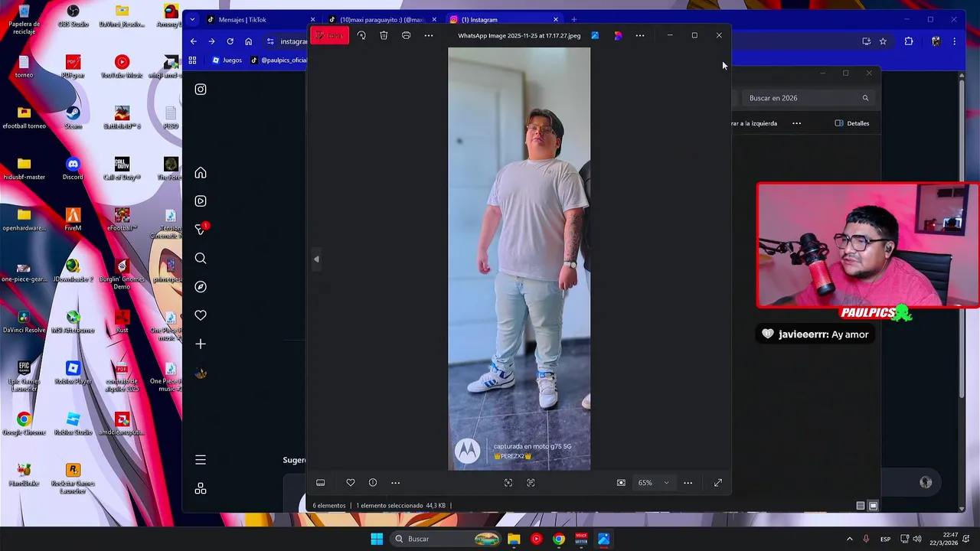
Task: Select the Discord desktop icon
Action: pos(73,169)
